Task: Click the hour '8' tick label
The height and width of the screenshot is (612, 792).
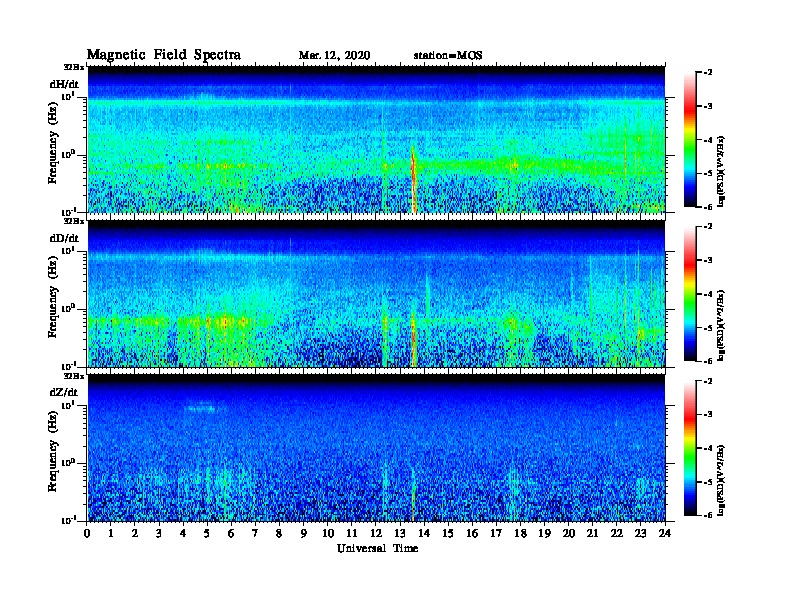Action: [279, 534]
